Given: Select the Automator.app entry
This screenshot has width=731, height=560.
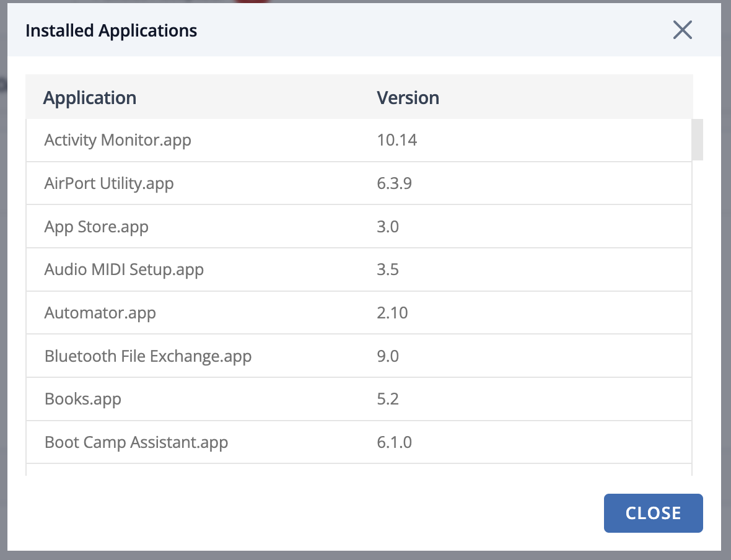Looking at the screenshot, I should coord(359,313).
